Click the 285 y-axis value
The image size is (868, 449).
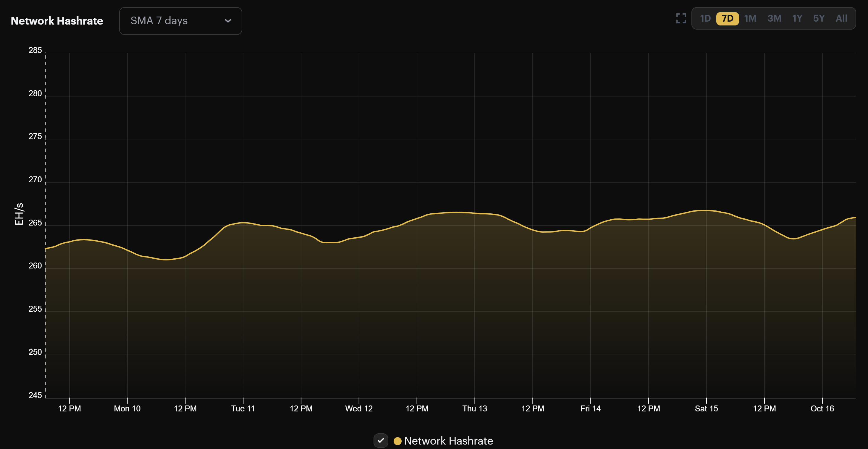coord(35,50)
